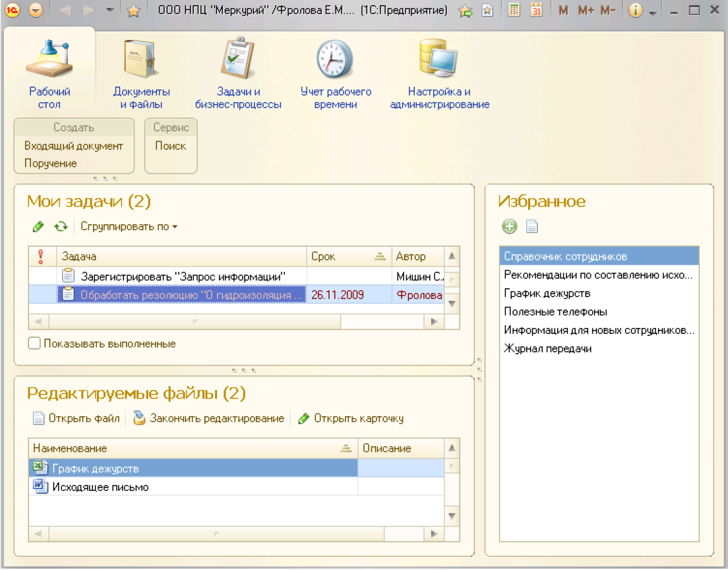Expand the Сгруппировать по dropdown

(129, 227)
